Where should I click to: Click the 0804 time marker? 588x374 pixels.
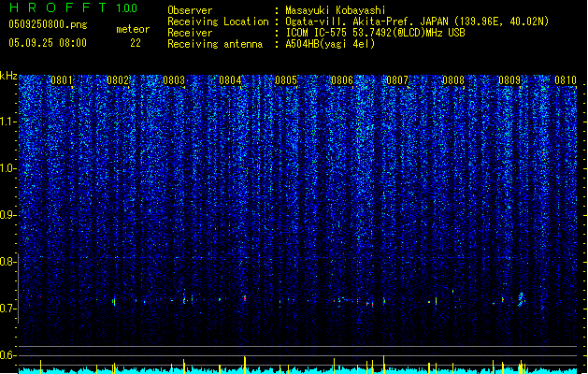[x=230, y=80]
